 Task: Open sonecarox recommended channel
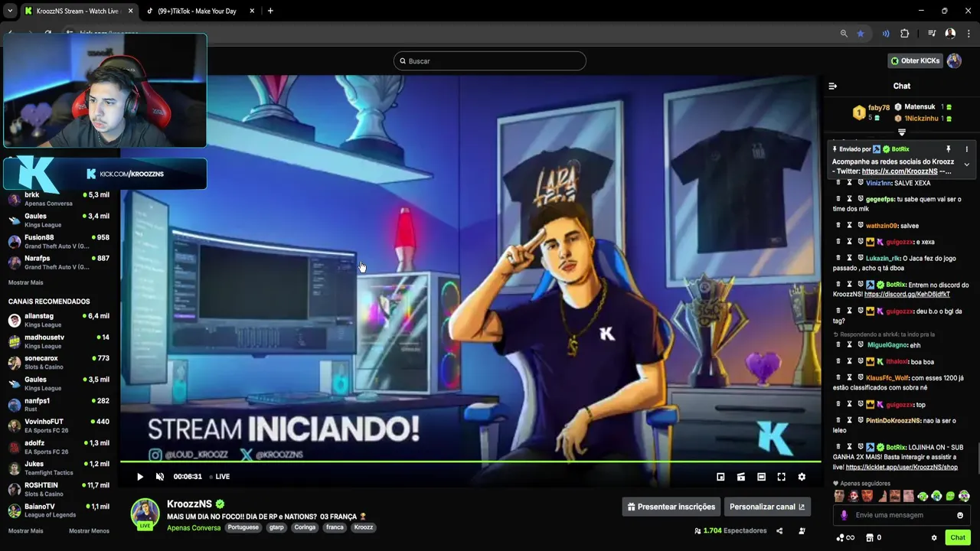(x=60, y=362)
